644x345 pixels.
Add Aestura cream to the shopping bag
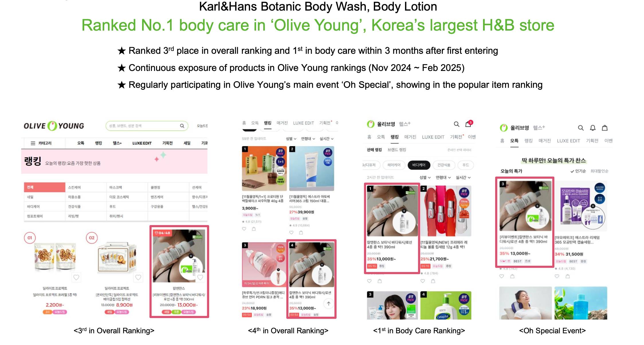[301, 233]
